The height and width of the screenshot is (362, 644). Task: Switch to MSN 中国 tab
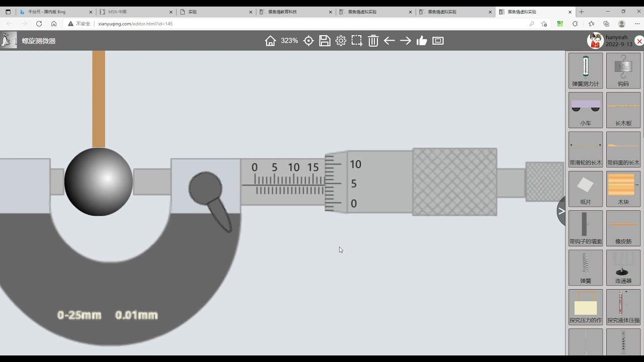click(135, 12)
